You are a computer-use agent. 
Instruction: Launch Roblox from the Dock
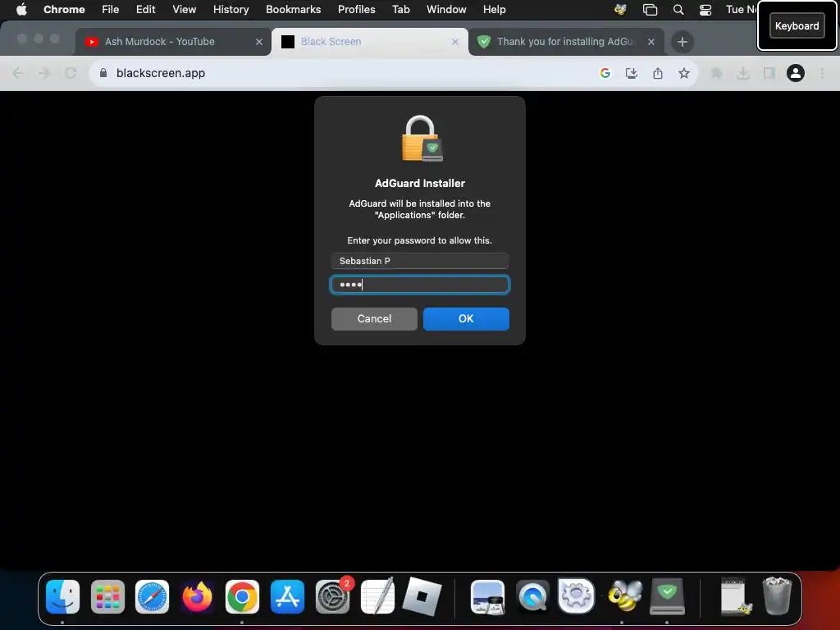(422, 597)
